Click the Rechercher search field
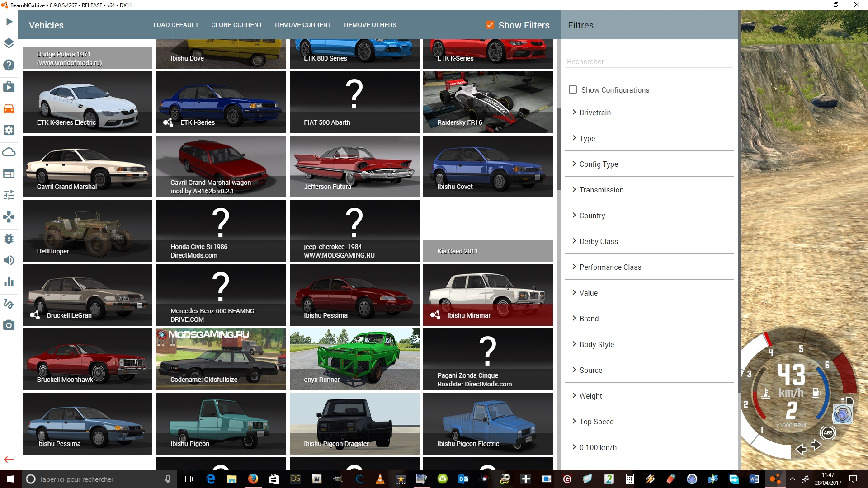Image resolution: width=868 pixels, height=488 pixels. pos(649,61)
